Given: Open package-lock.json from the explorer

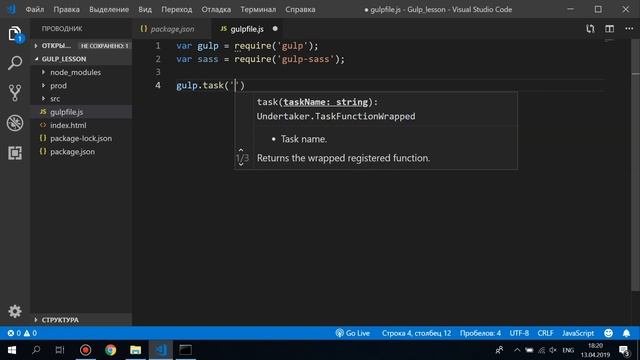Looking at the screenshot, I should 82,138.
